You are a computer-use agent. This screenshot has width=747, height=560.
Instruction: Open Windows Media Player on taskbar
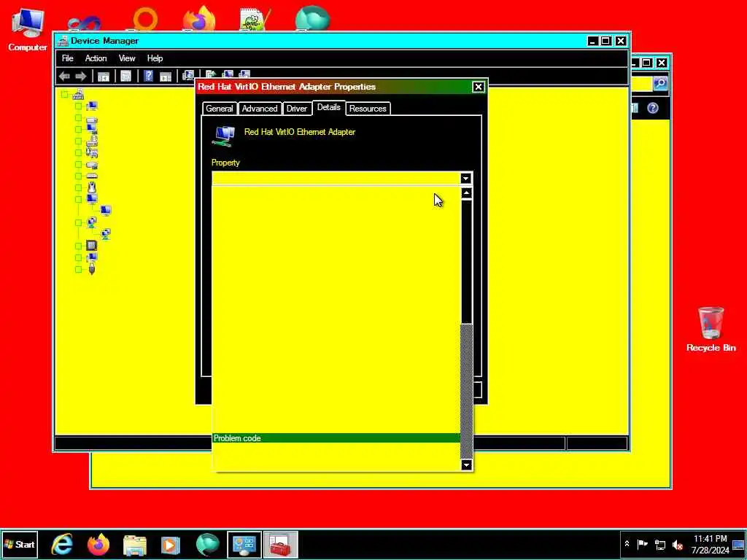coord(171,545)
